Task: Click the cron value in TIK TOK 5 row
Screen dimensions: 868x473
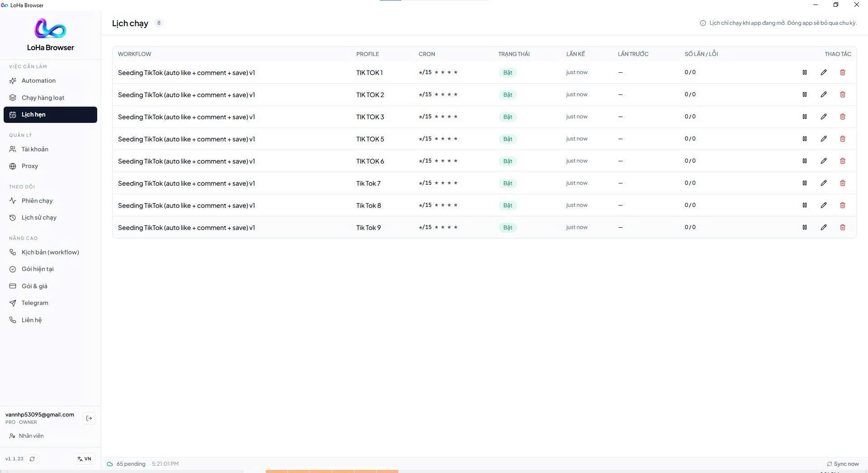Action: (438, 139)
